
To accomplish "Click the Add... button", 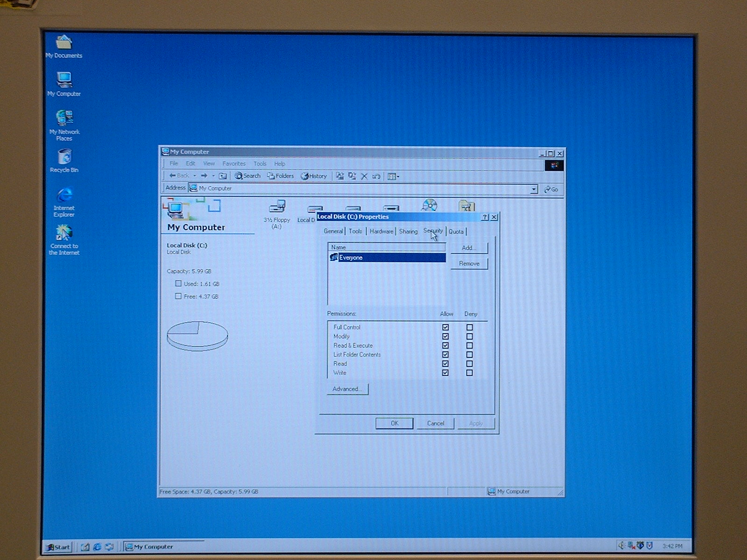I will tap(469, 248).
